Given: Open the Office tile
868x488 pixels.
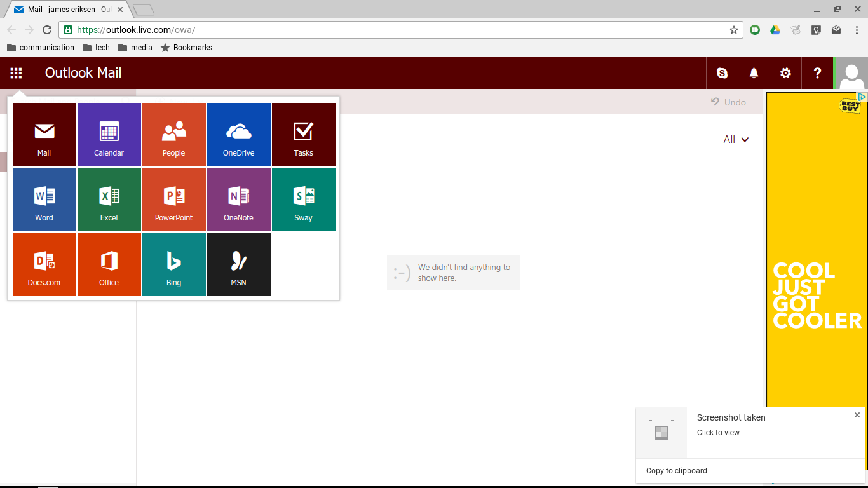Looking at the screenshot, I should point(109,264).
